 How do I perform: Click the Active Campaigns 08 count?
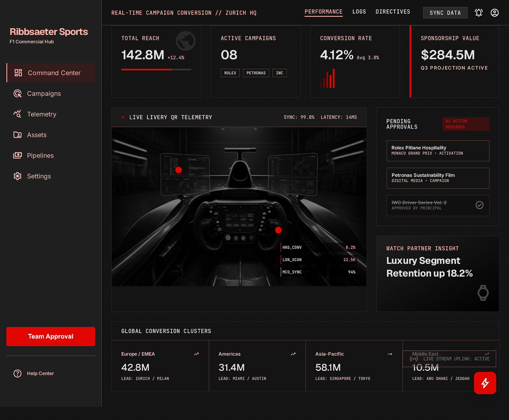[229, 55]
